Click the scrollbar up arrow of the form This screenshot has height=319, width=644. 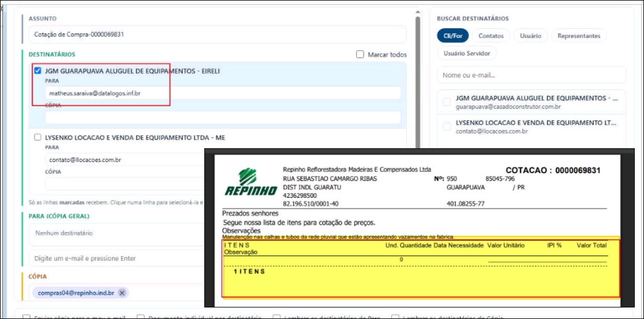pyautogui.click(x=418, y=12)
